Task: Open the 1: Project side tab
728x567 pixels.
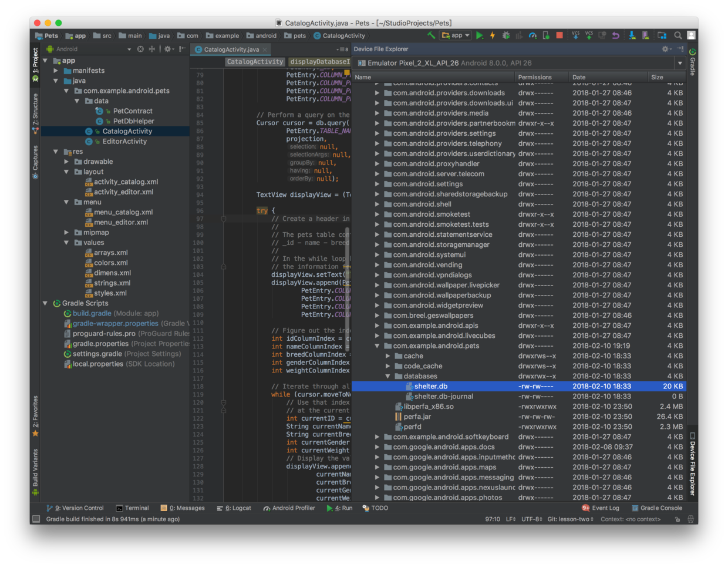Action: (36, 65)
